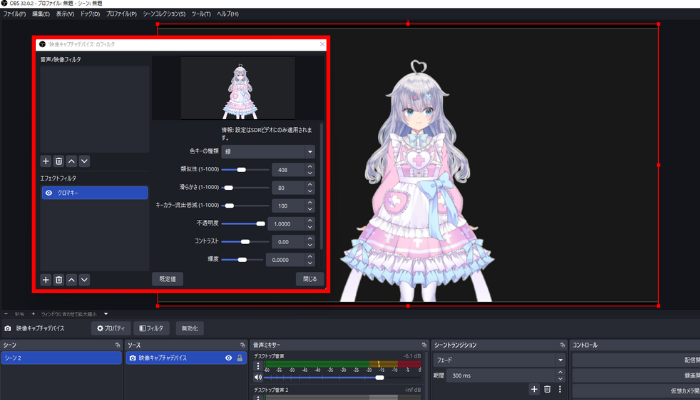Screen dimensions: 700x400
Task: Move audio/video filter down
Action: pyautogui.click(x=84, y=161)
